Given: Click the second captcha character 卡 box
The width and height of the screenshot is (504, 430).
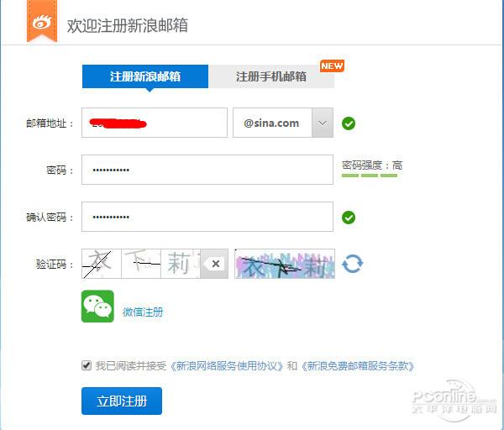Looking at the screenshot, I should pyautogui.click(x=141, y=264).
